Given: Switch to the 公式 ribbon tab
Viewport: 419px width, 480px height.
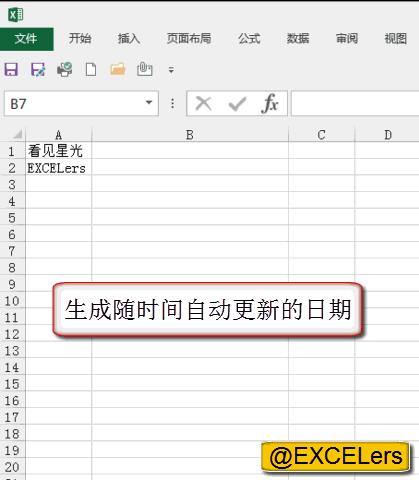Looking at the screenshot, I should 249,39.
